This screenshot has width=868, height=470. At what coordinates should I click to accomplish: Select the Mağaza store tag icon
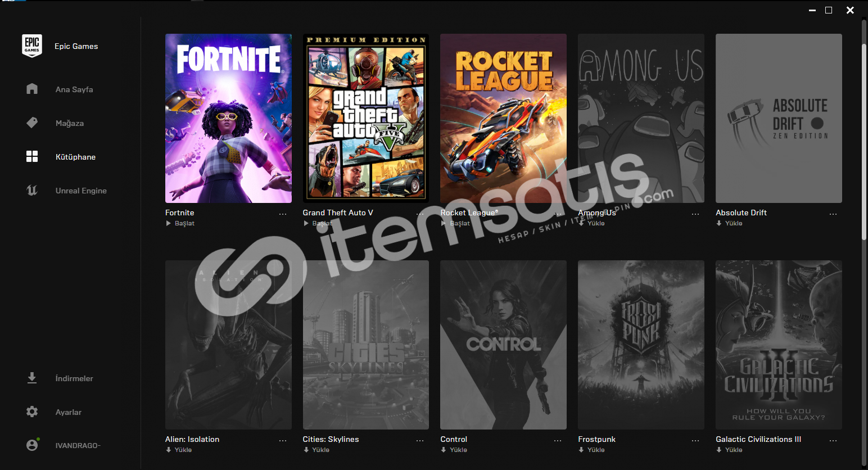[32, 123]
